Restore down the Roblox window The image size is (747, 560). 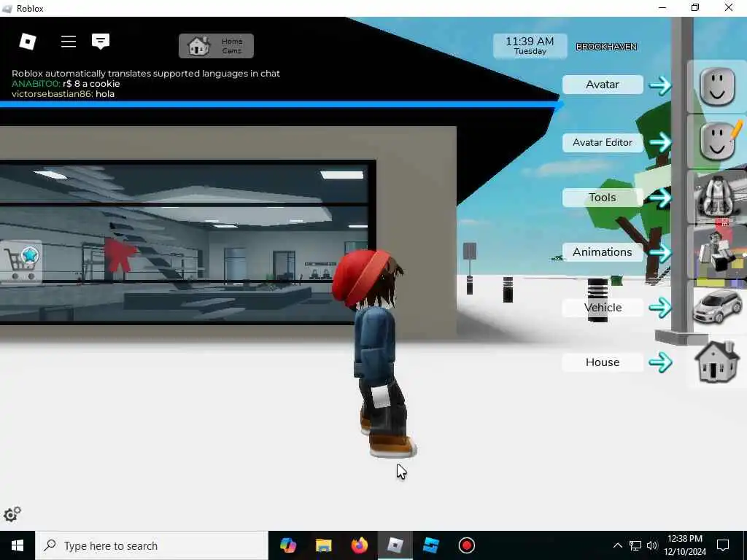click(x=695, y=7)
